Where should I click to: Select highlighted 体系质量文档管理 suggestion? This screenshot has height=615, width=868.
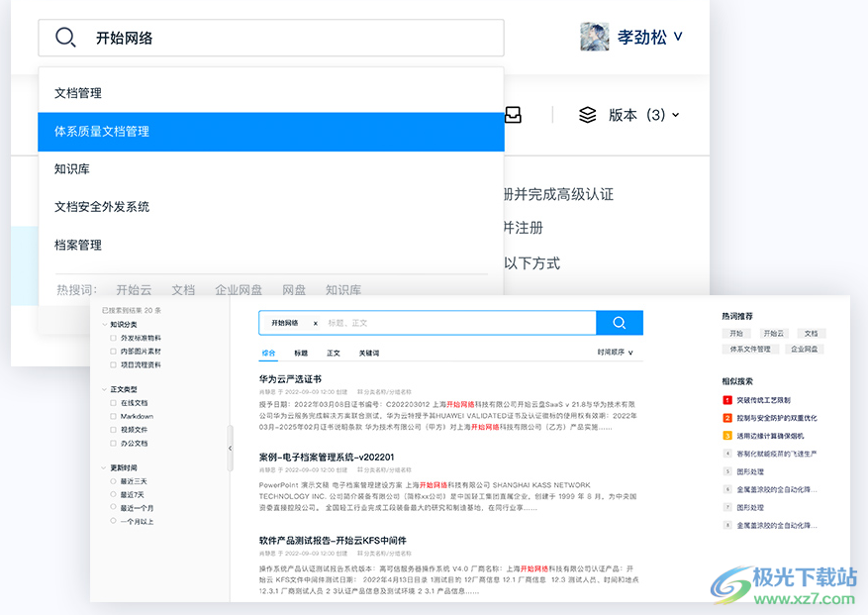coord(271,132)
